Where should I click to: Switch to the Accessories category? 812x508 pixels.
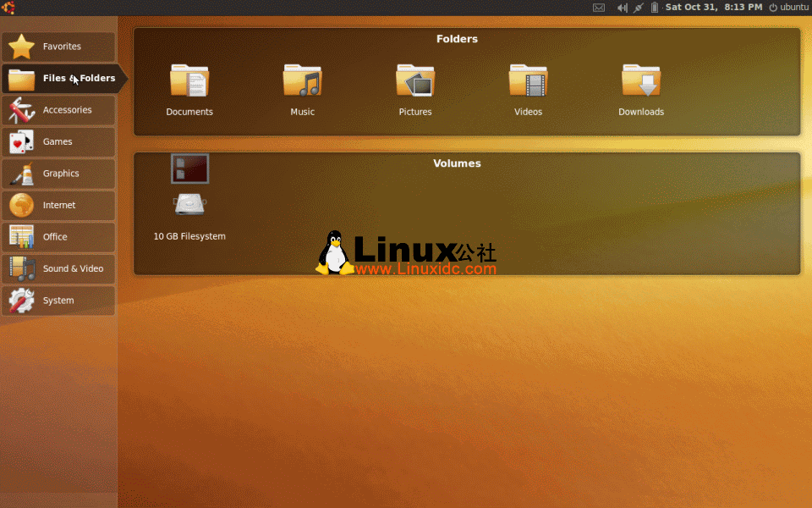coord(59,110)
